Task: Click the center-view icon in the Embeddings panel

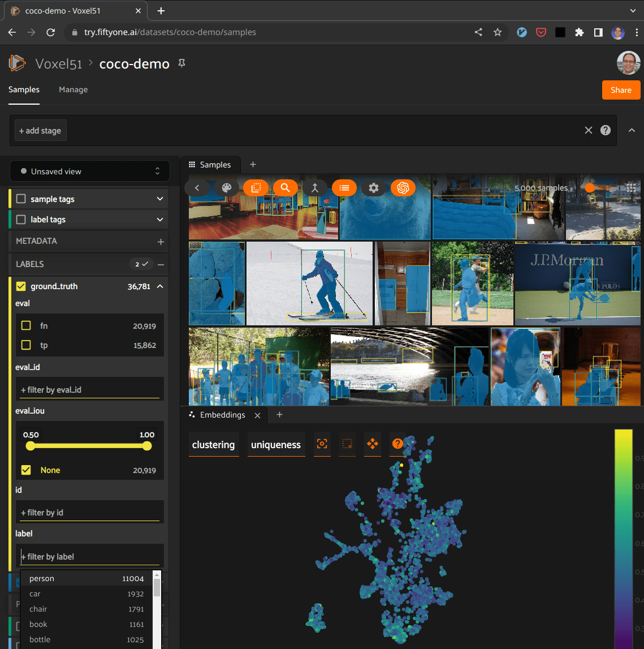Action: (322, 444)
